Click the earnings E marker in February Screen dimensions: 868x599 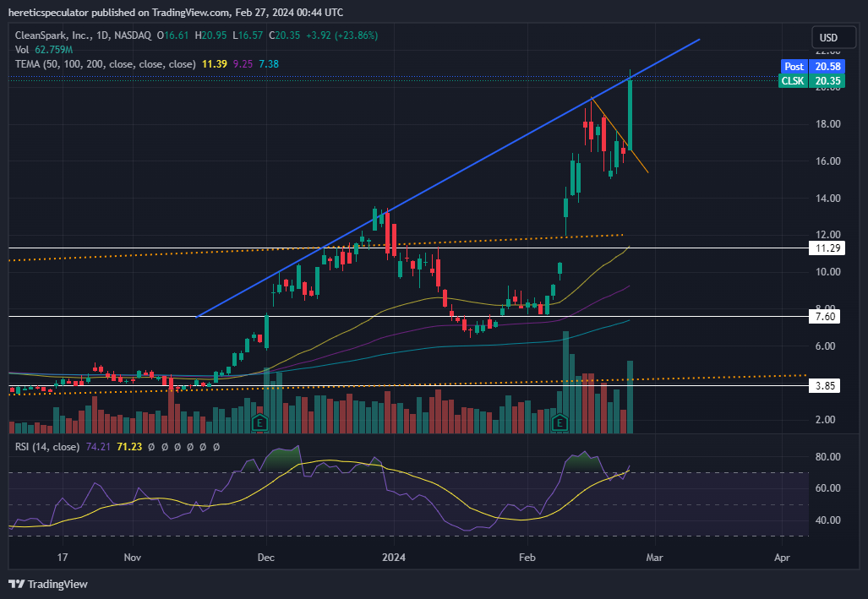(x=560, y=423)
